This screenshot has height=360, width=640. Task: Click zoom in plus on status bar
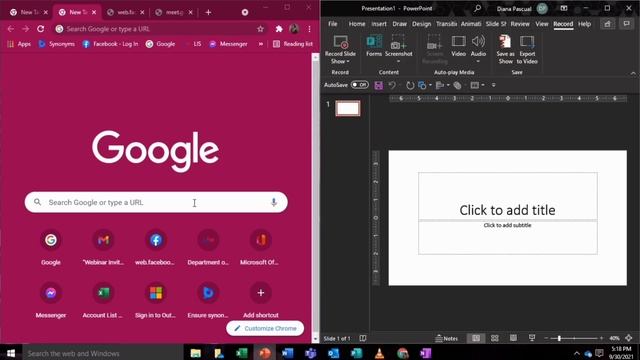[601, 338]
